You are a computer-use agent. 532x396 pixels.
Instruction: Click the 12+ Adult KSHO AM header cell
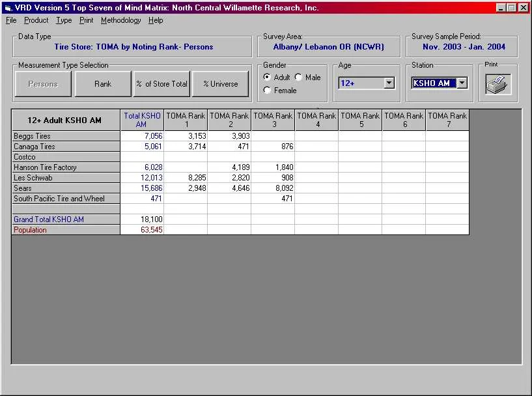(x=66, y=120)
